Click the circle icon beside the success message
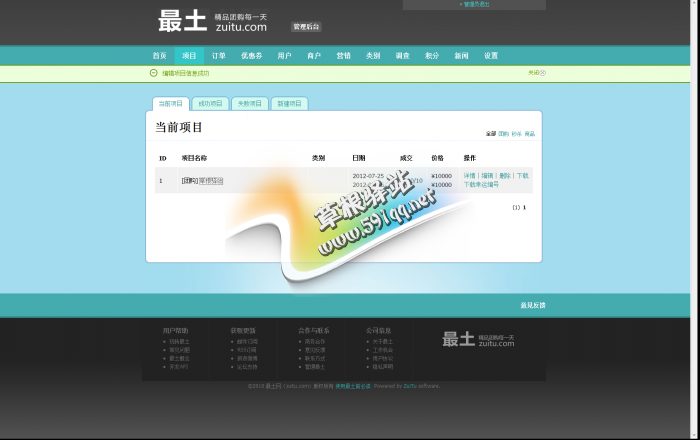This screenshot has width=700, height=440. click(153, 73)
